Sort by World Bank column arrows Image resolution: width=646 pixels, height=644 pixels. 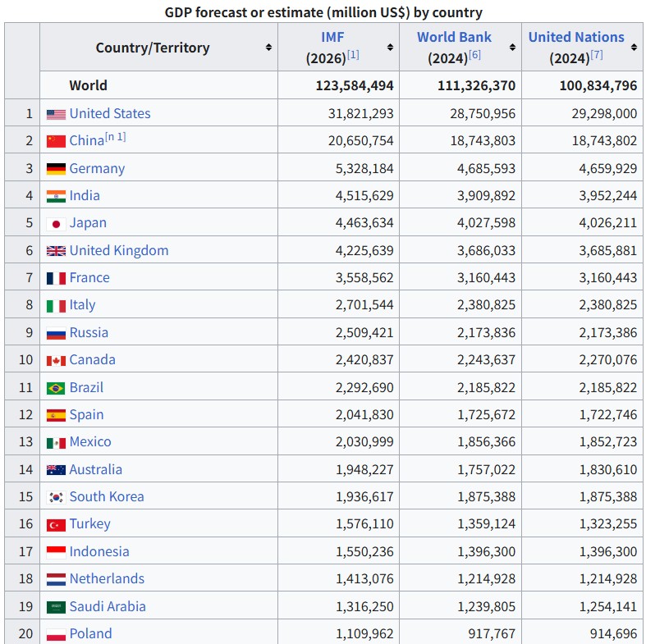[512, 48]
